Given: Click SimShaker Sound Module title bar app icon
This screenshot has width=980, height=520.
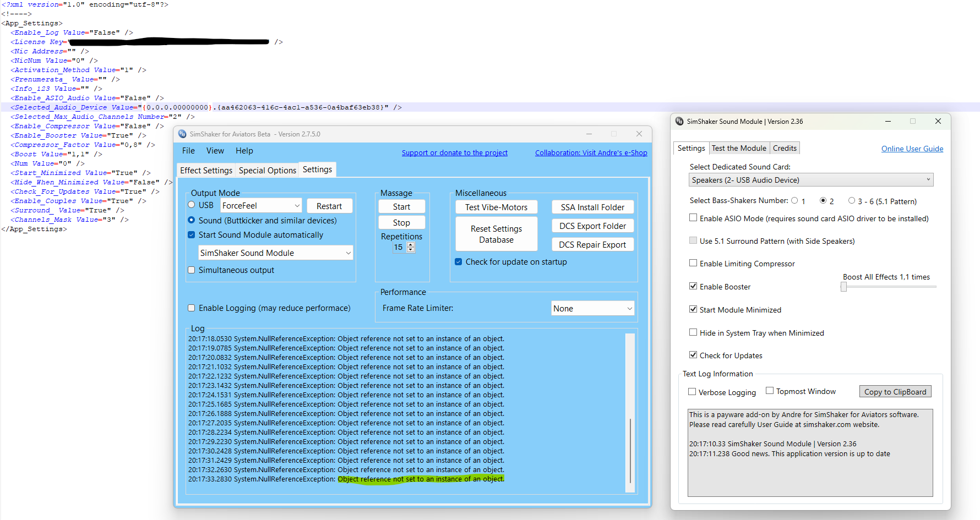Looking at the screenshot, I should click(x=679, y=121).
